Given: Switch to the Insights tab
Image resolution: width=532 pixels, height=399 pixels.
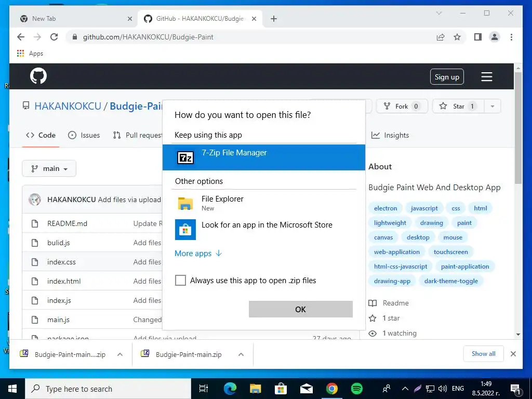Looking at the screenshot, I should pos(390,135).
